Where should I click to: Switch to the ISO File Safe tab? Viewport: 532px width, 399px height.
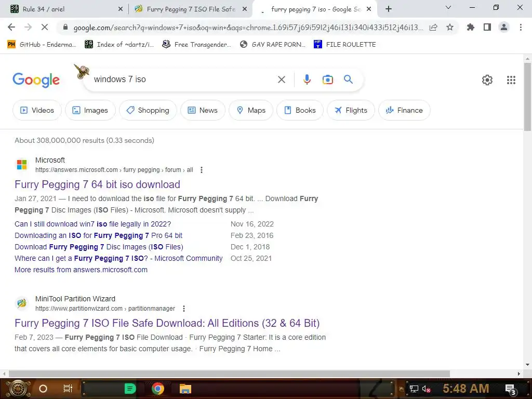pos(191,9)
